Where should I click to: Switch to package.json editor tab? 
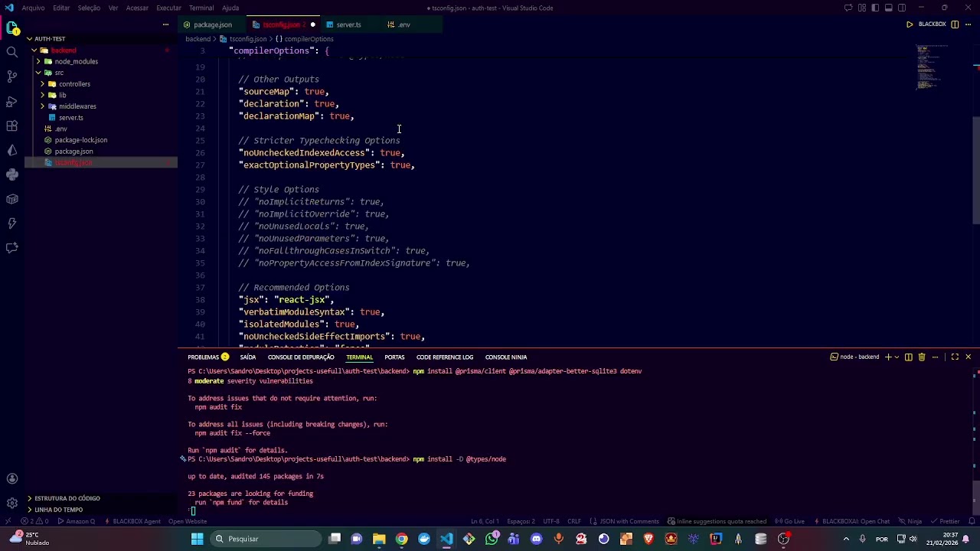212,24
